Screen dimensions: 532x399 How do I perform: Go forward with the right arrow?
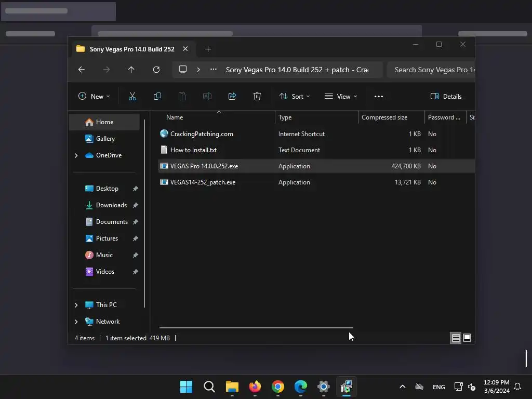(x=107, y=70)
